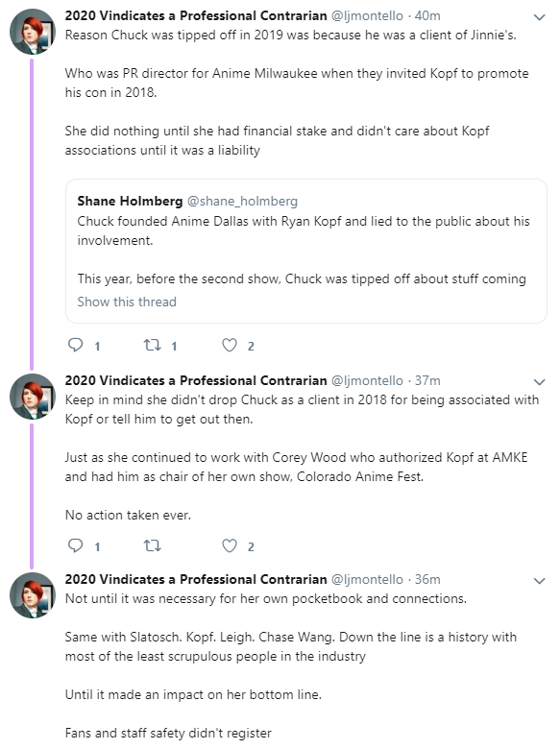Open the @shane_holmberg handle link
Viewport: 560px width, 749px height.
[x=242, y=201]
